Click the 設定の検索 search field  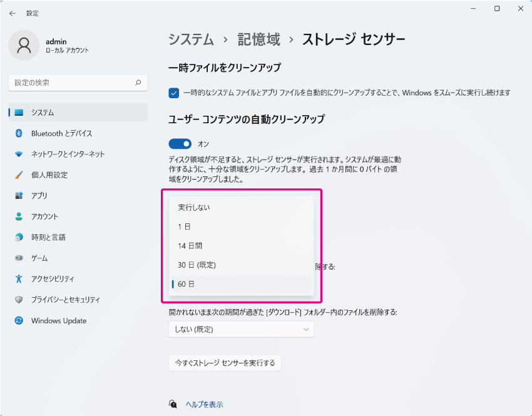click(x=78, y=83)
